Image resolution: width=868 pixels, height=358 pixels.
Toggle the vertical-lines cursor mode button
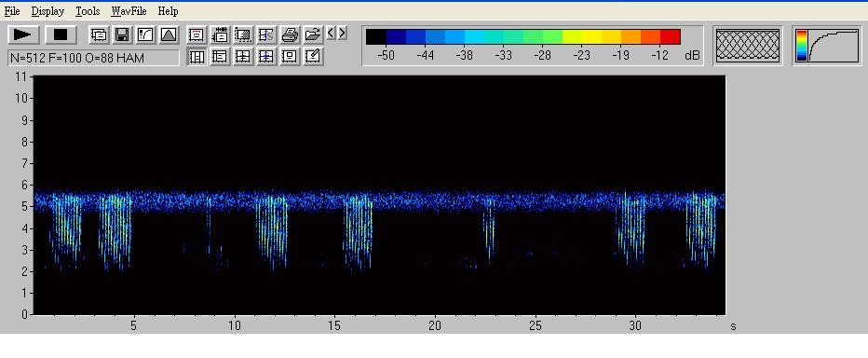click(197, 56)
